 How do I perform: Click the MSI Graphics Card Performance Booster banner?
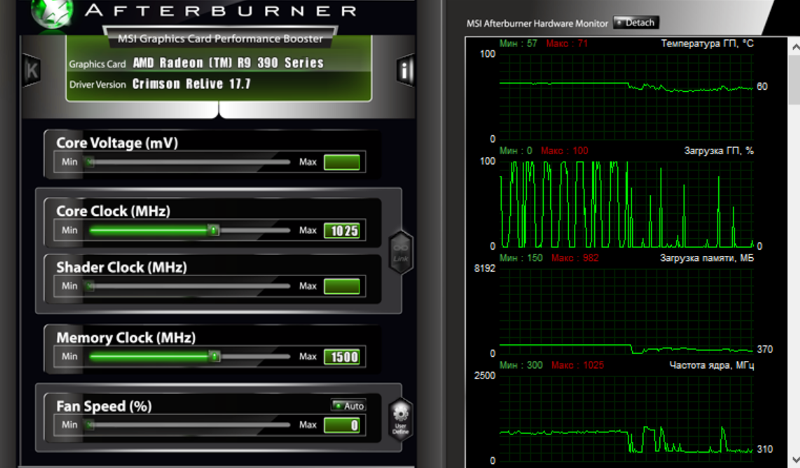[x=220, y=39]
